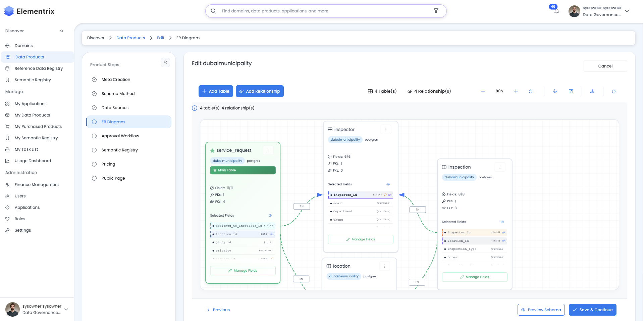Click the auto-layout hierarchy icon
This screenshot has width=644, height=321.
click(x=592, y=91)
